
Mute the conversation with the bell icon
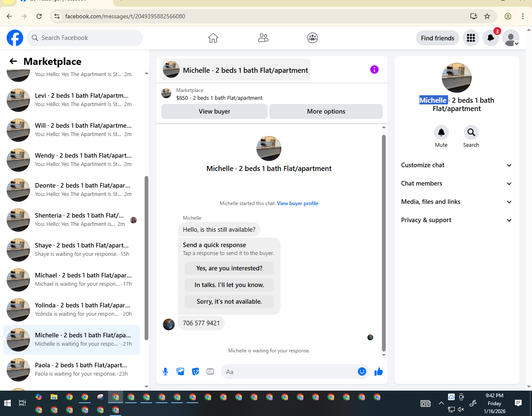pyautogui.click(x=441, y=132)
